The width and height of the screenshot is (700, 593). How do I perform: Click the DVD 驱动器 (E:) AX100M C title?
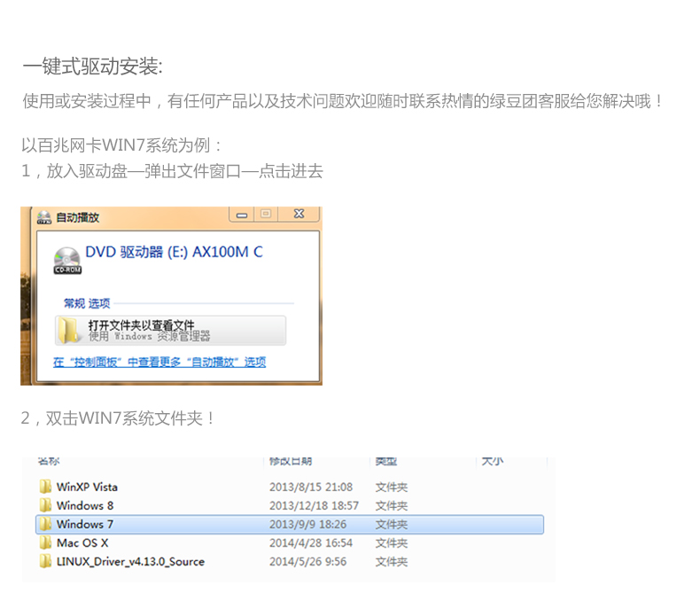pyautogui.click(x=174, y=253)
